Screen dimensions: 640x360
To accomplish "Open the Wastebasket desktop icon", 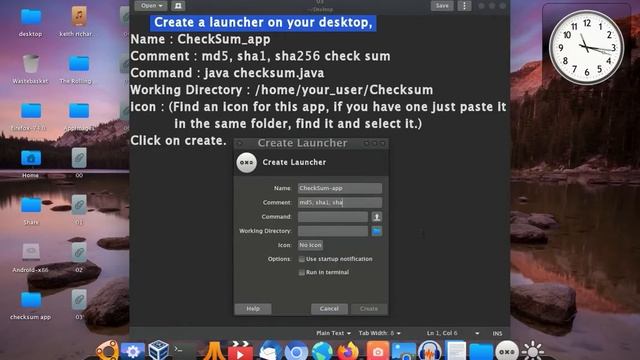I will (31, 64).
